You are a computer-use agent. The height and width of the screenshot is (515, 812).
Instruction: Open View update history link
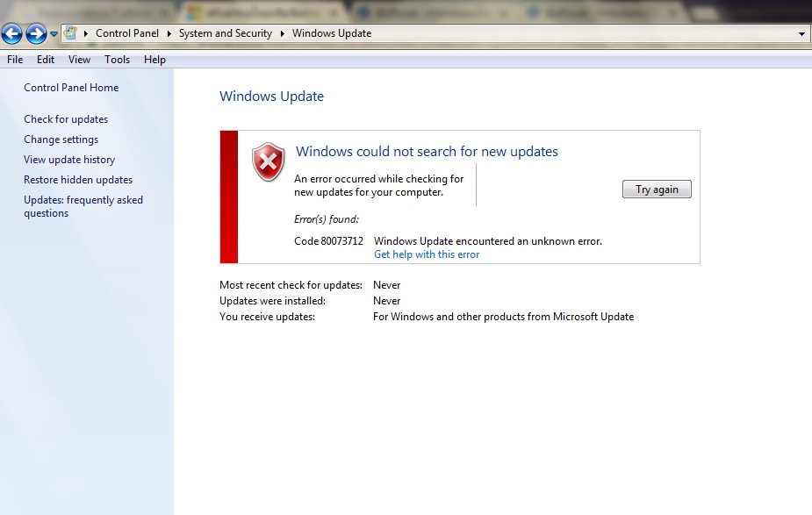point(69,160)
